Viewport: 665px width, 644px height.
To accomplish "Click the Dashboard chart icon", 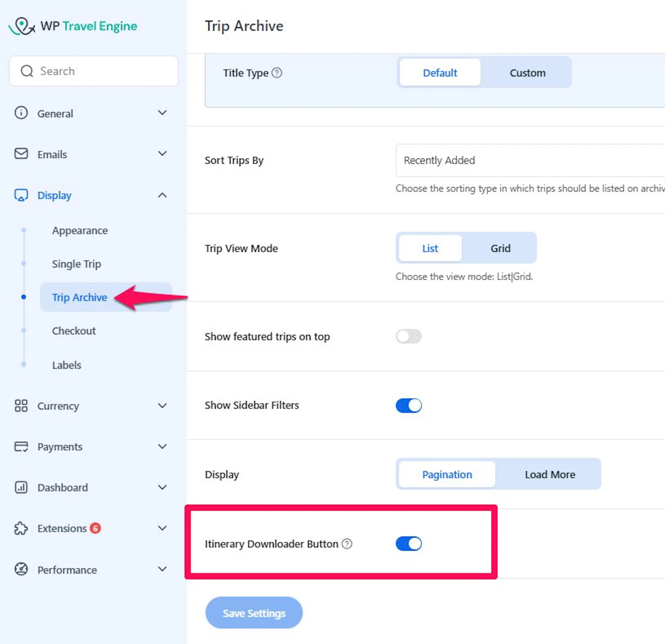I will [21, 487].
